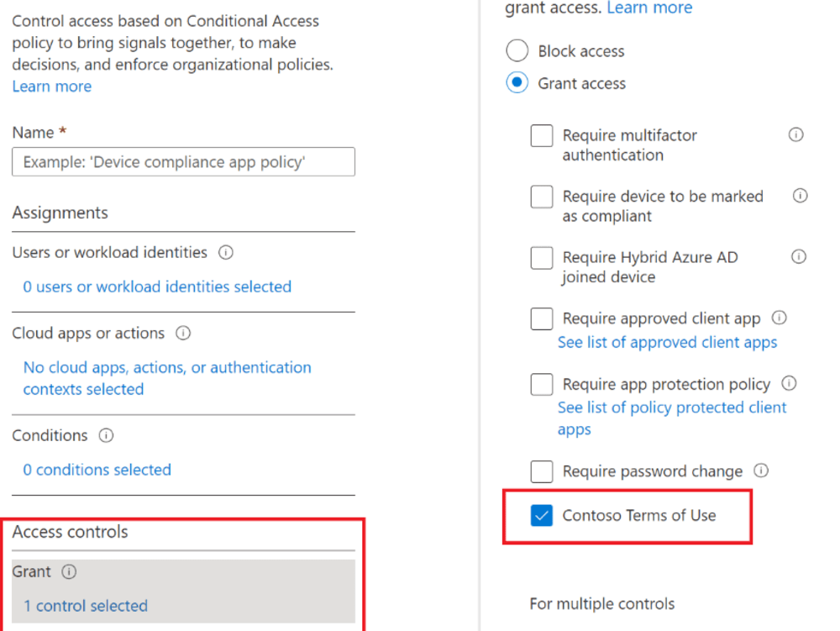Viewport: 840px width, 631px height.
Task: Open the 0 users or workload identities selected link
Action: tap(156, 287)
